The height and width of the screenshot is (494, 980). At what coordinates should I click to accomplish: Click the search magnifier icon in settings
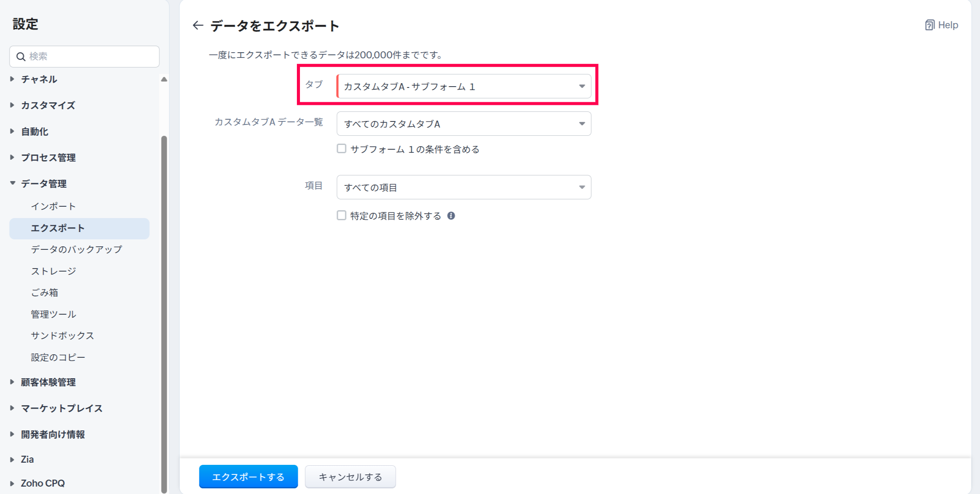click(x=20, y=57)
